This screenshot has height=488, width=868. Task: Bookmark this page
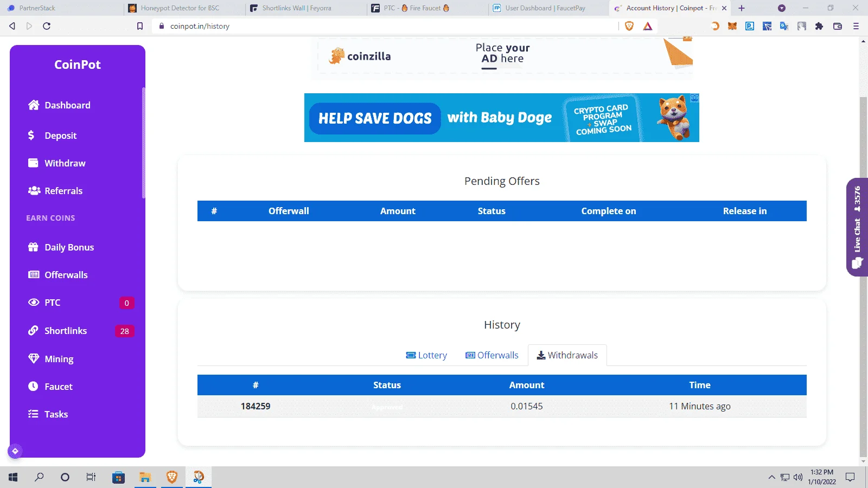pyautogui.click(x=140, y=26)
